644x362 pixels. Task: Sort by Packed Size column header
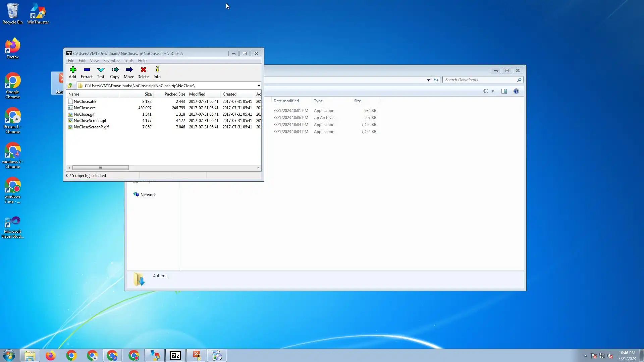pyautogui.click(x=174, y=94)
